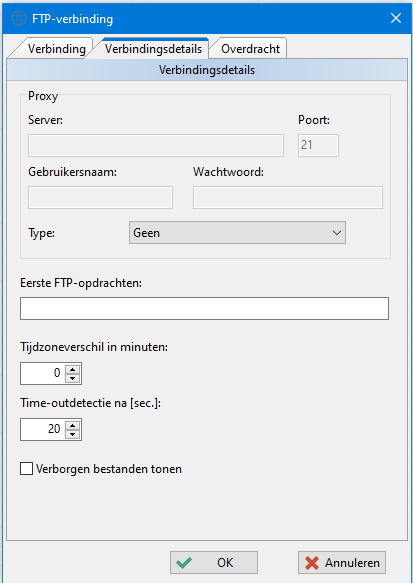
Task: Decrease Tijdzoneverschil in minuten value
Action: 72,379
